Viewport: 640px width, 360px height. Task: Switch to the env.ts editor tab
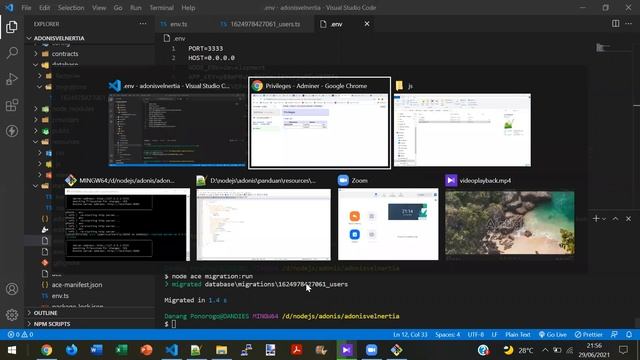point(179,24)
